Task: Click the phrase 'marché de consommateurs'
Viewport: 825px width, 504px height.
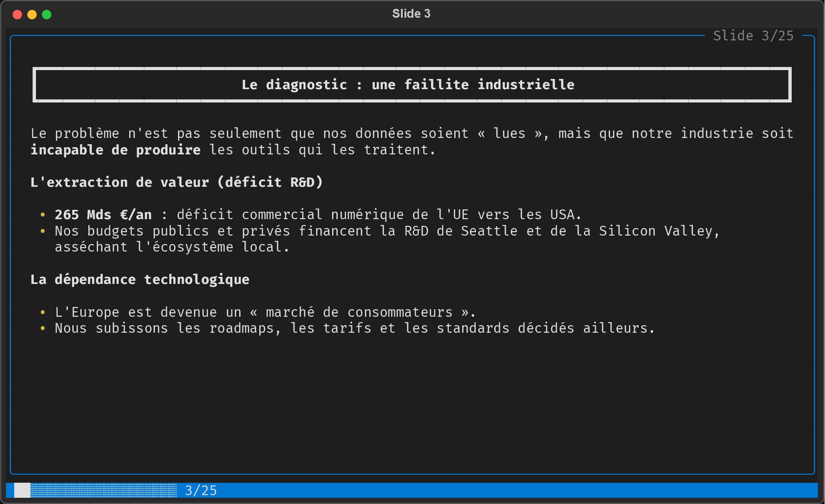Action: pos(359,312)
